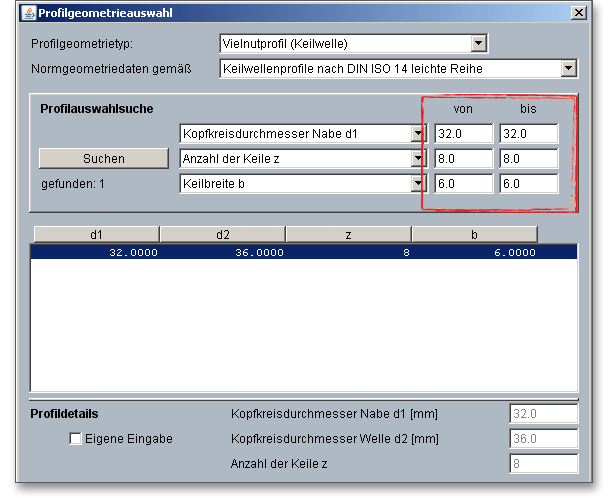Click the d2 column header
This screenshot has width=608, height=498.
(x=222, y=235)
